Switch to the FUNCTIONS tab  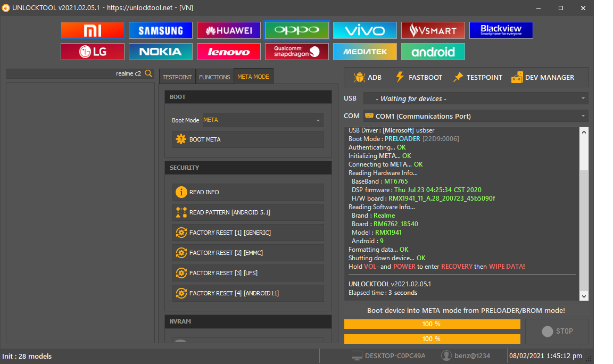[214, 77]
